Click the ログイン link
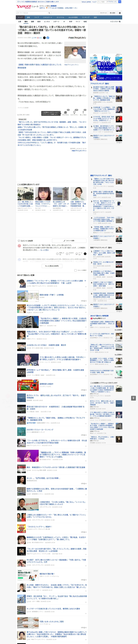The image size is (138, 644). [42, 8]
